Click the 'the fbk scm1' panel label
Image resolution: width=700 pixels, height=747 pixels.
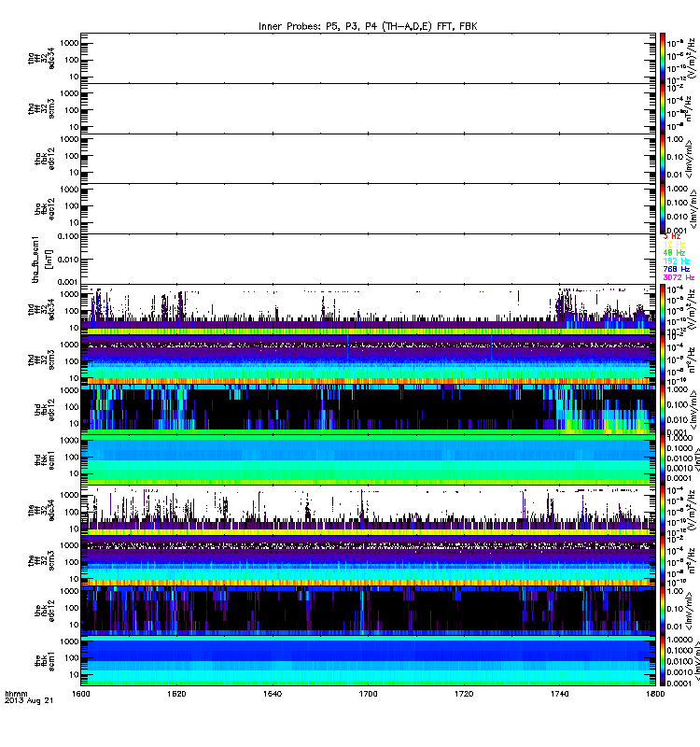[x=45, y=661]
